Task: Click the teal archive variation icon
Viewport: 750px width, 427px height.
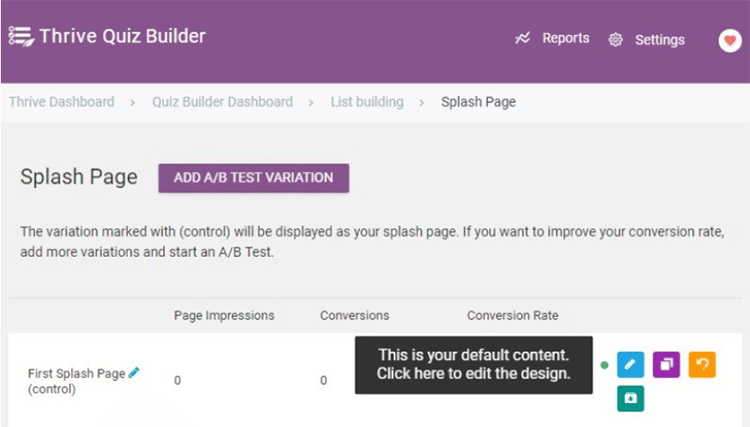Action: coord(630,398)
